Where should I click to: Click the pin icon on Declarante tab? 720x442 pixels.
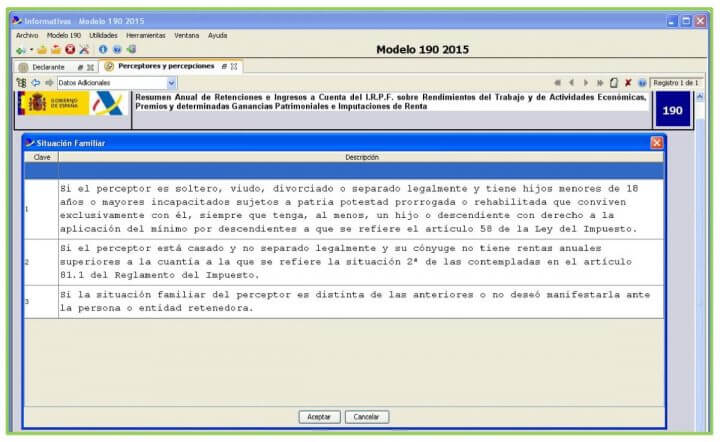[x=80, y=67]
